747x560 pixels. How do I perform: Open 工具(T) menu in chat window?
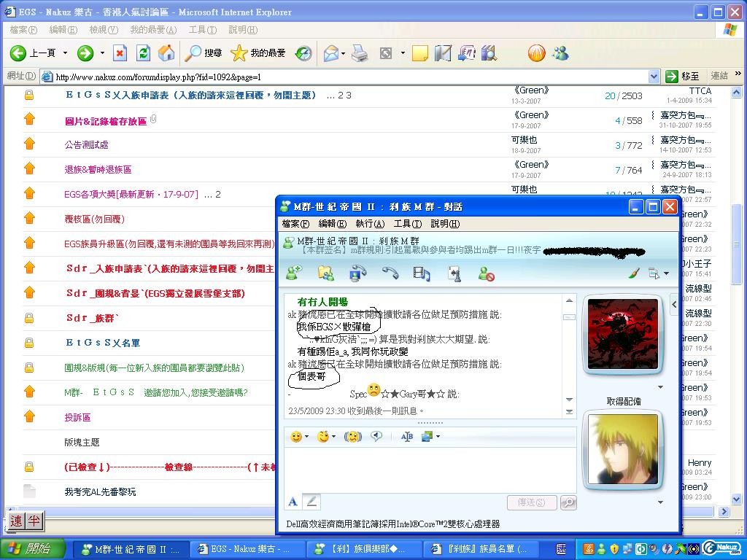407,224
